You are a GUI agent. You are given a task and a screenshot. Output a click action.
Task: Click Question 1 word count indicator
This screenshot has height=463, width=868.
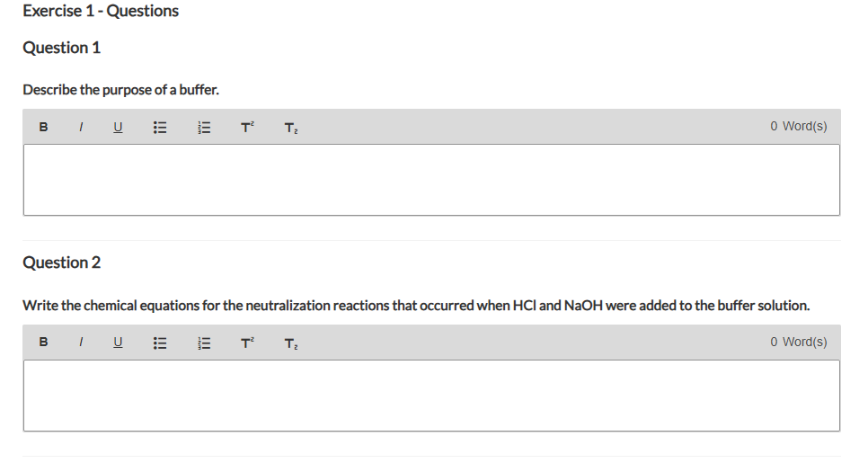pos(798,126)
